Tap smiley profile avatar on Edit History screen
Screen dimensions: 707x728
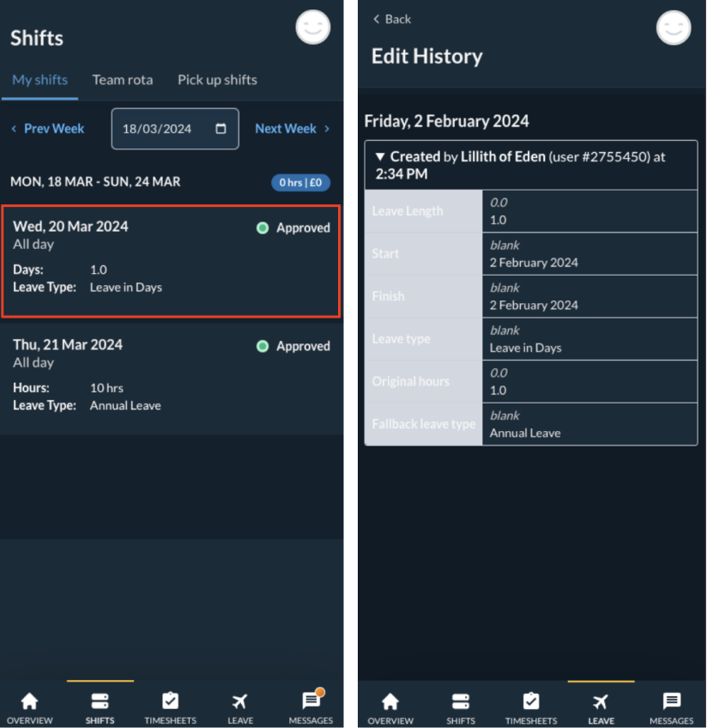pyautogui.click(x=674, y=27)
